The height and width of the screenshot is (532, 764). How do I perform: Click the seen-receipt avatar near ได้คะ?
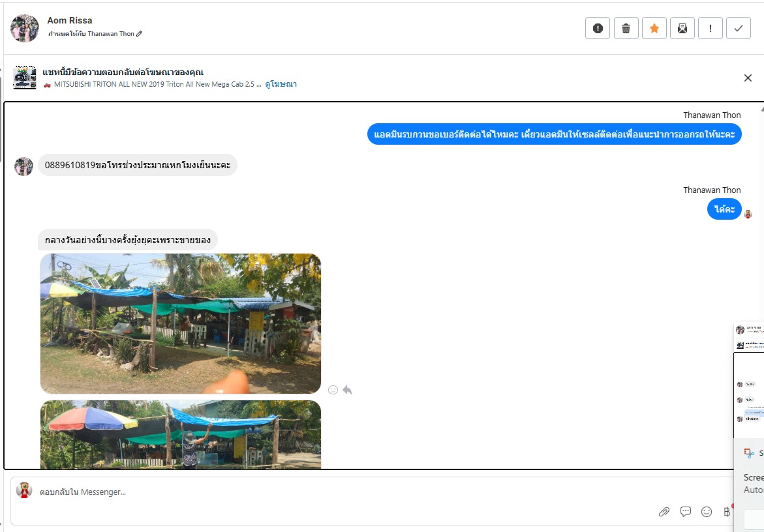coord(748,214)
